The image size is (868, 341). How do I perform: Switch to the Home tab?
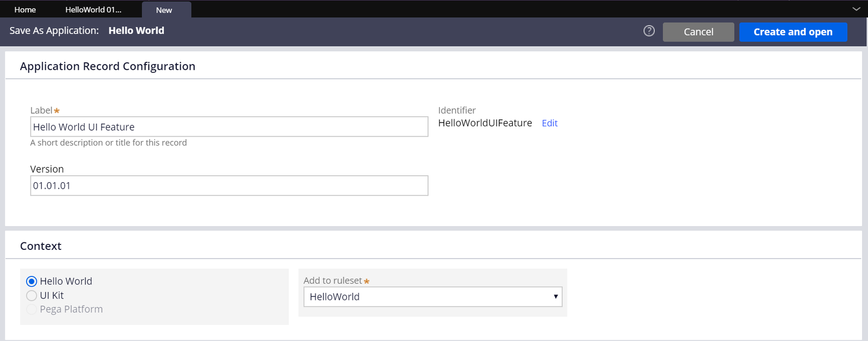(25, 10)
